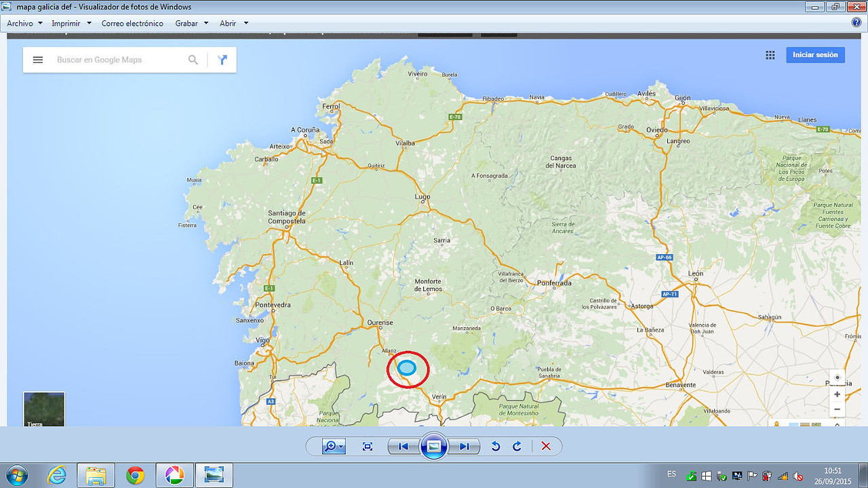
Task: Click the Benavente town label
Action: coord(680,385)
